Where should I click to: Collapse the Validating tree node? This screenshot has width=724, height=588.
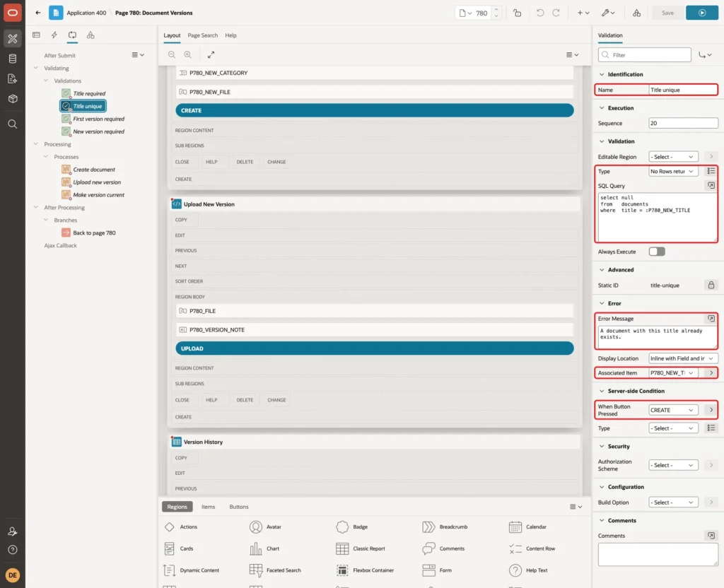point(35,68)
